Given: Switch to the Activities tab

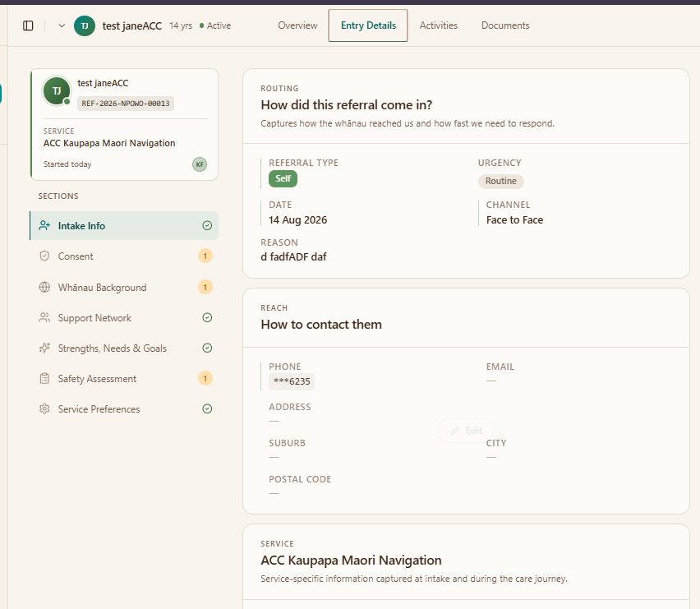Looking at the screenshot, I should pos(439,25).
